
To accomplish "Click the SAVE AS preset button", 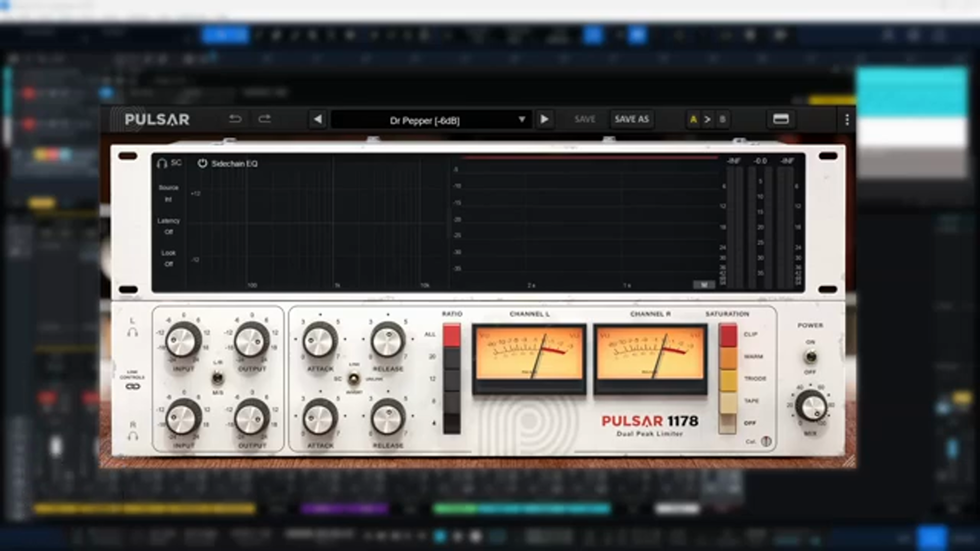I will coord(632,119).
